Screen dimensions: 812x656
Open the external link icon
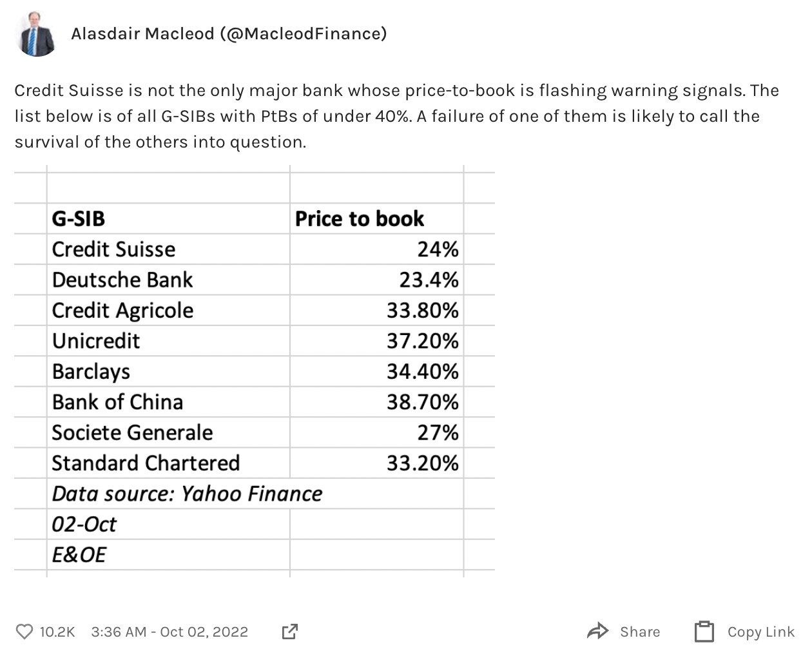pos(290,632)
